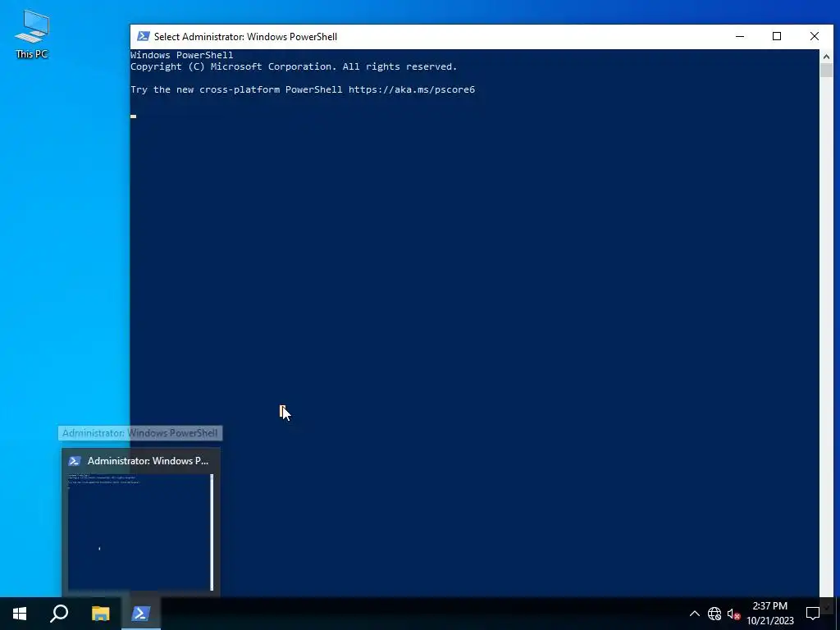Viewport: 840px width, 630px height.
Task: Open PowerShell title bar system icon
Action: pyautogui.click(x=143, y=36)
